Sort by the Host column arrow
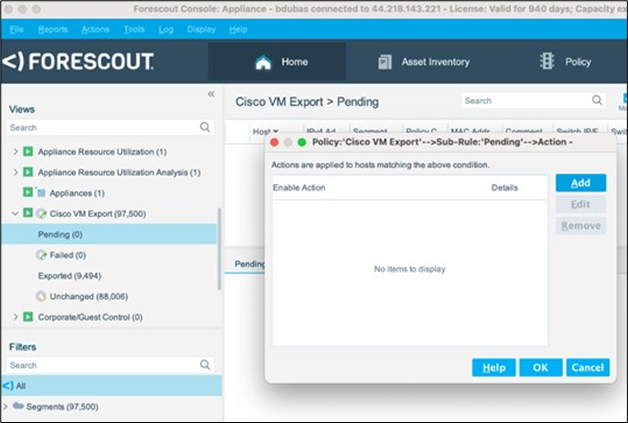628x423 pixels. [x=276, y=131]
